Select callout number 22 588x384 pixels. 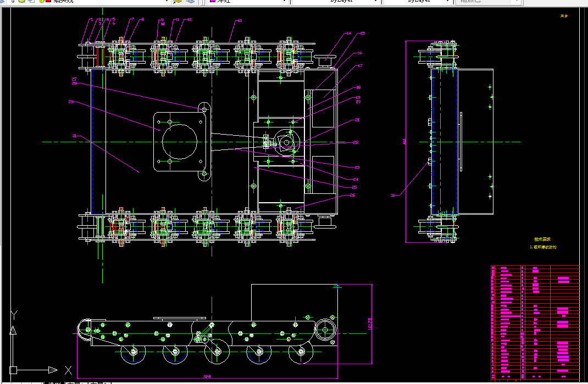pyautogui.click(x=356, y=142)
